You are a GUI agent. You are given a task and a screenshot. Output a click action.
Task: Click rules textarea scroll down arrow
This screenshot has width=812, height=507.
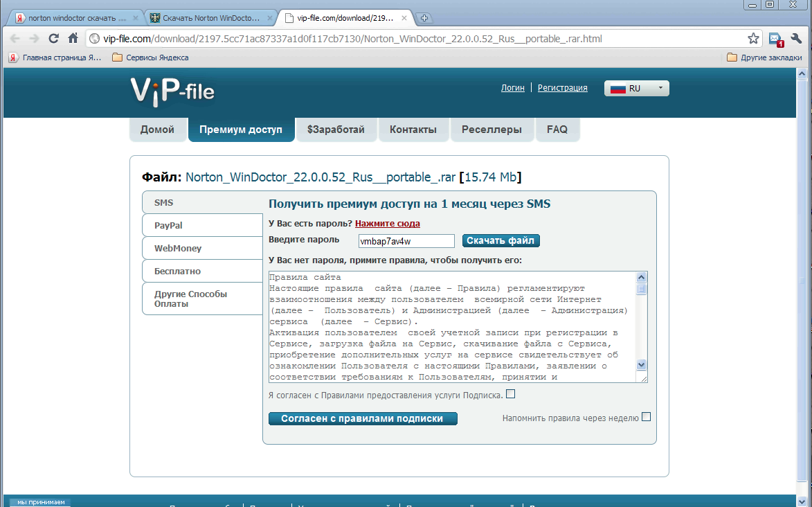641,364
